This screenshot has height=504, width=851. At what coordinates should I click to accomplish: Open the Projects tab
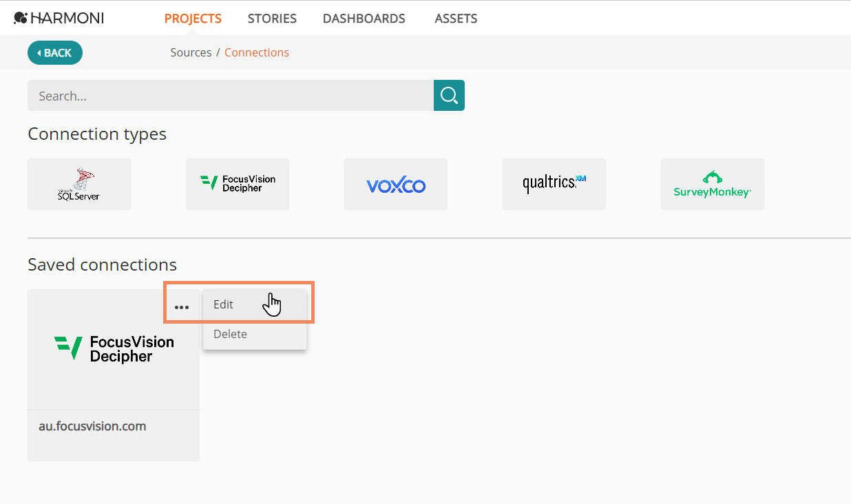click(193, 19)
